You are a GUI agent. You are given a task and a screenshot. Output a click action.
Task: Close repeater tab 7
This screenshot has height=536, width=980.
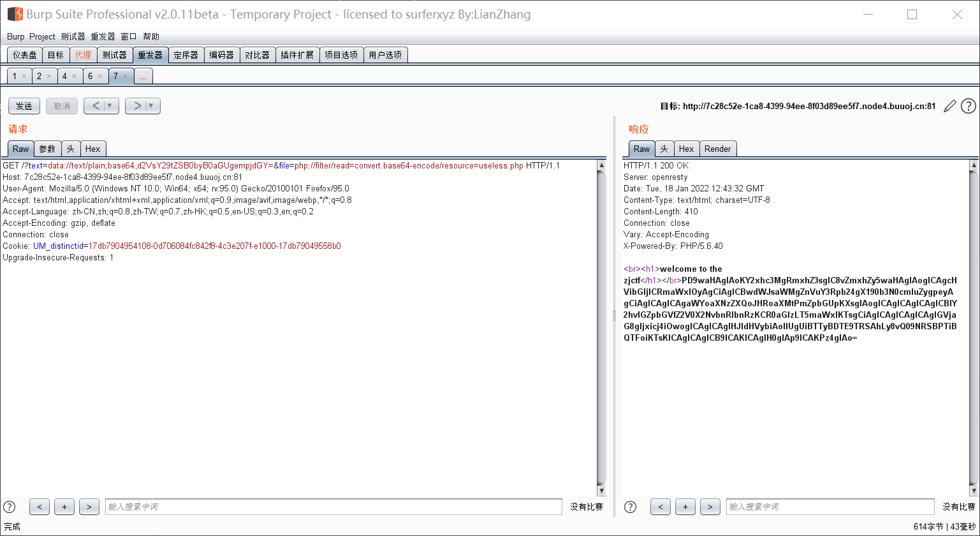125,77
